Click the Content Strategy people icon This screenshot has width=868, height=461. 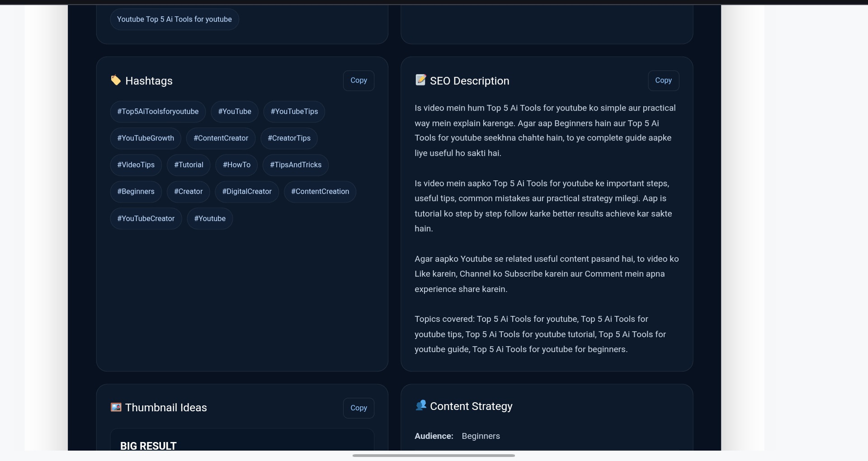coord(420,405)
